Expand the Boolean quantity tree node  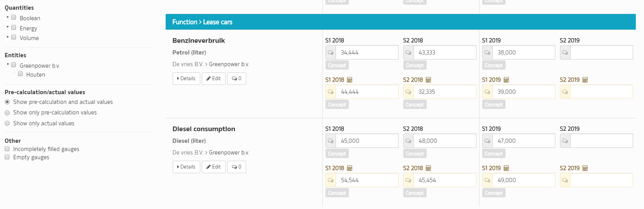[x=7, y=17]
